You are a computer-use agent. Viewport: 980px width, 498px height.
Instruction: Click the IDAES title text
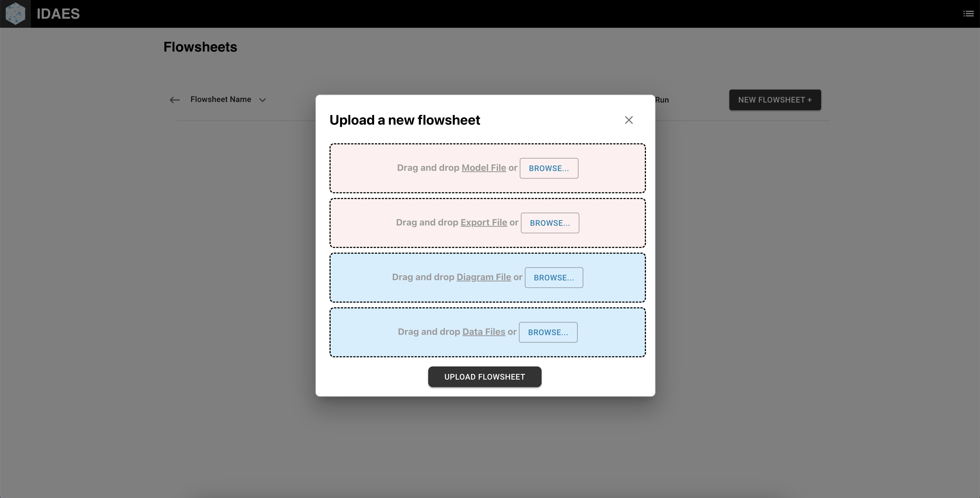tap(58, 14)
